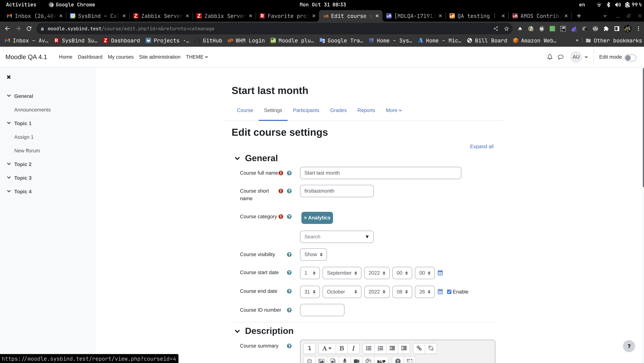Open calendar picker for Course start date
Viewport: 644px width, 363px height.
tap(440, 273)
